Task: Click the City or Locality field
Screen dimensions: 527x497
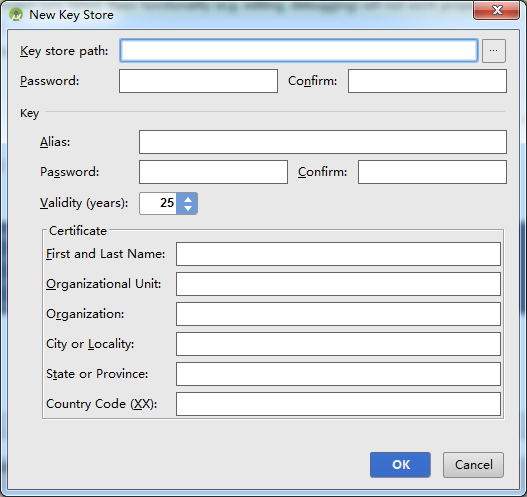Action: [338, 344]
